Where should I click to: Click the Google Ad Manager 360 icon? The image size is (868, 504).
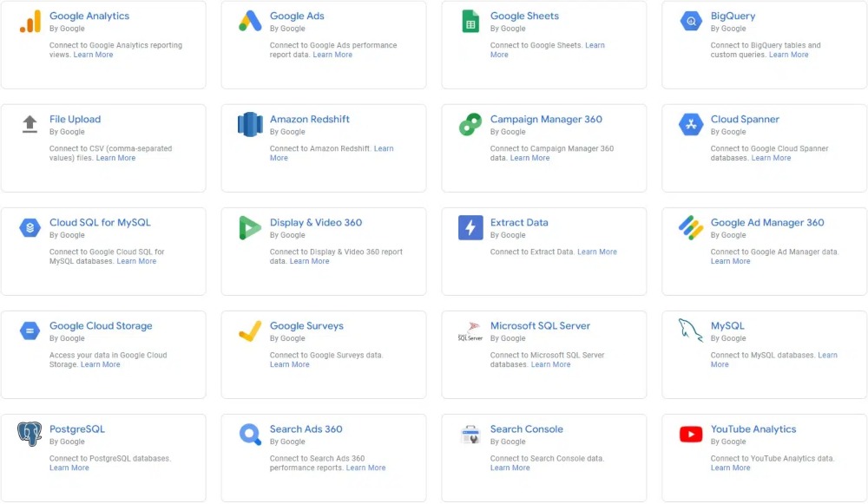point(691,227)
